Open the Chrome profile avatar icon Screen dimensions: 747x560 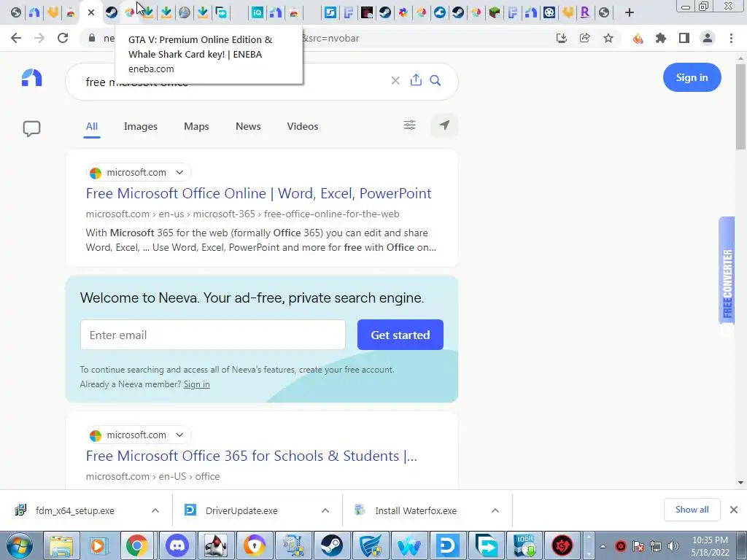[708, 38]
